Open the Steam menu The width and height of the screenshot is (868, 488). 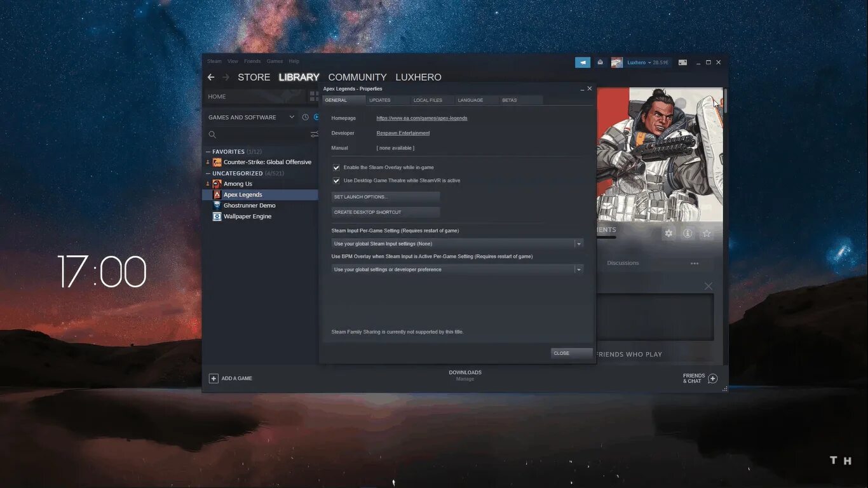(214, 61)
